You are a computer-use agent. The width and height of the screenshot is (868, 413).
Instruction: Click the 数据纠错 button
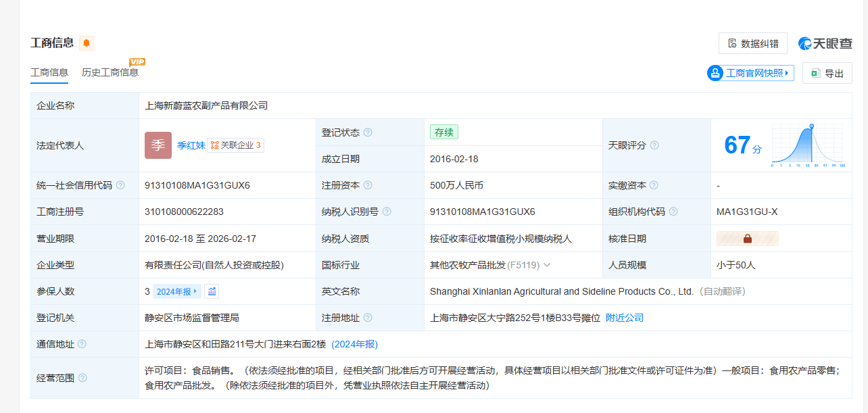point(752,43)
